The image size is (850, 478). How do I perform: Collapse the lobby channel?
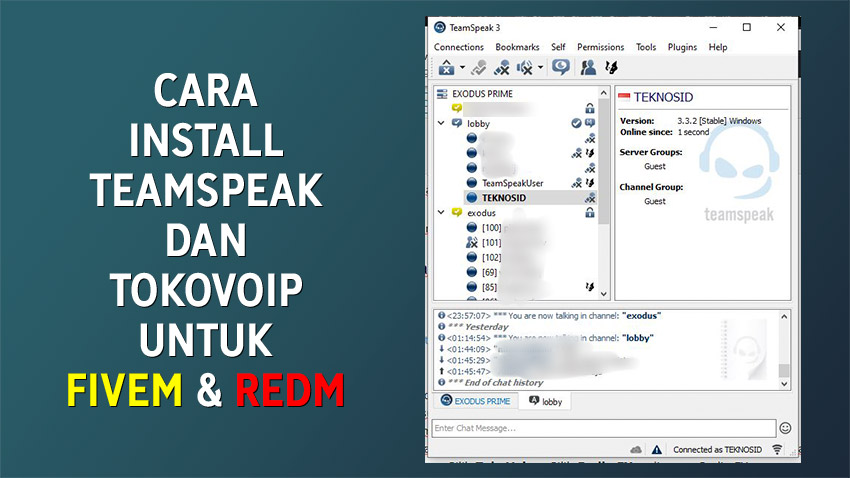point(441,124)
